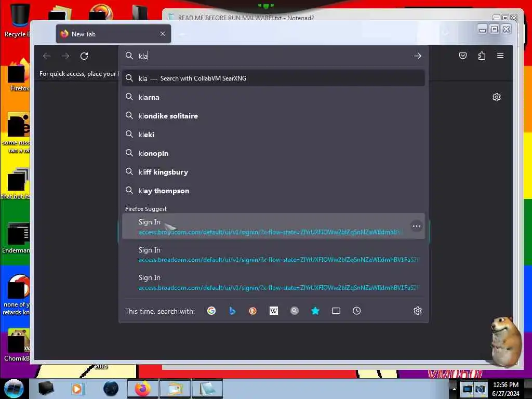The width and height of the screenshot is (532, 399).
Task: Show hidden system tray icons arrow
Action: [x=454, y=389]
